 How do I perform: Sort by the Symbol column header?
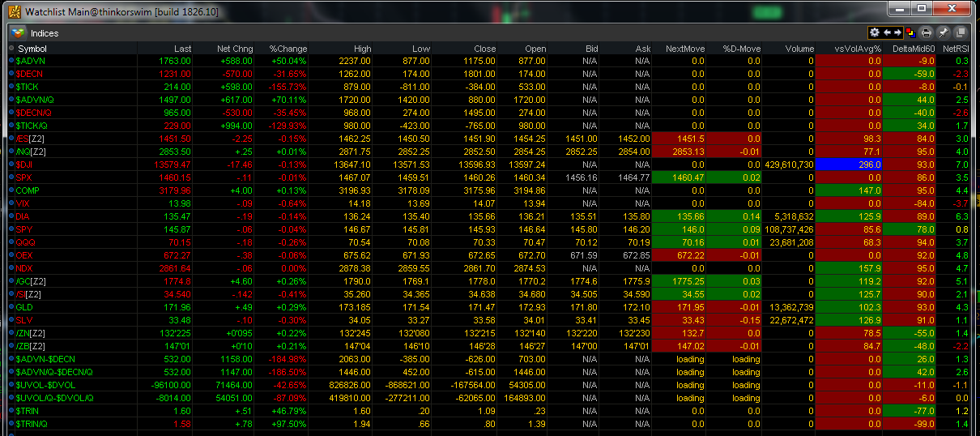32,49
